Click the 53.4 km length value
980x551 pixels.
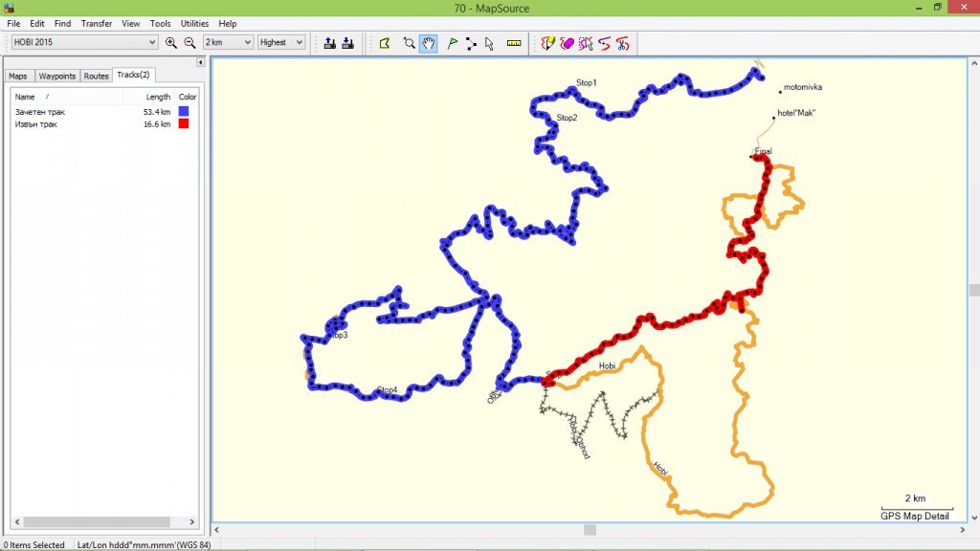[157, 112]
